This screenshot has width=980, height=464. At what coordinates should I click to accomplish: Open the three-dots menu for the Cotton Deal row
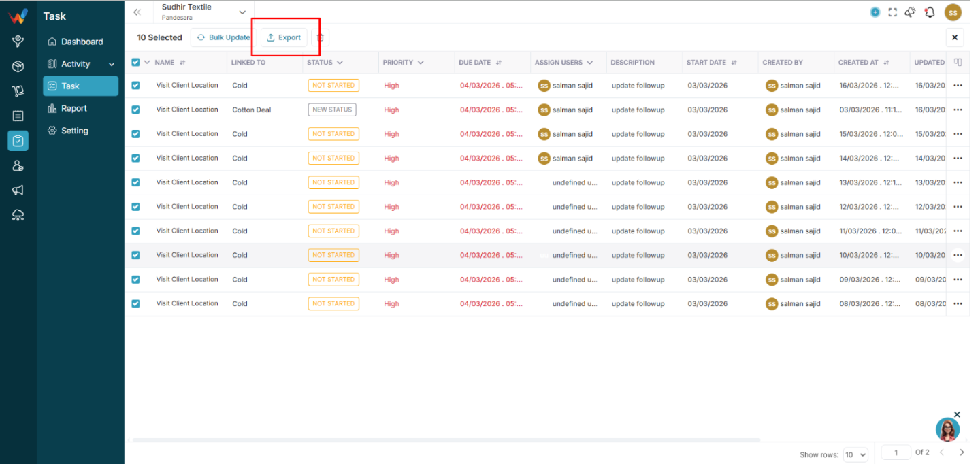pos(958,110)
